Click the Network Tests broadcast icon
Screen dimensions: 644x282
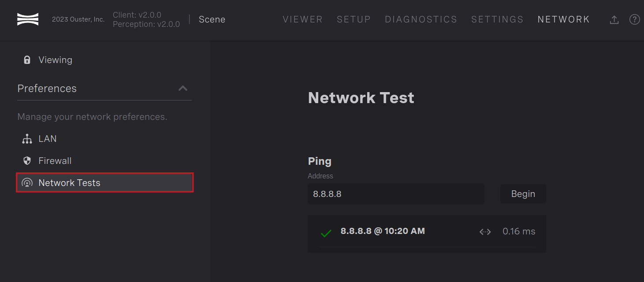tap(27, 183)
